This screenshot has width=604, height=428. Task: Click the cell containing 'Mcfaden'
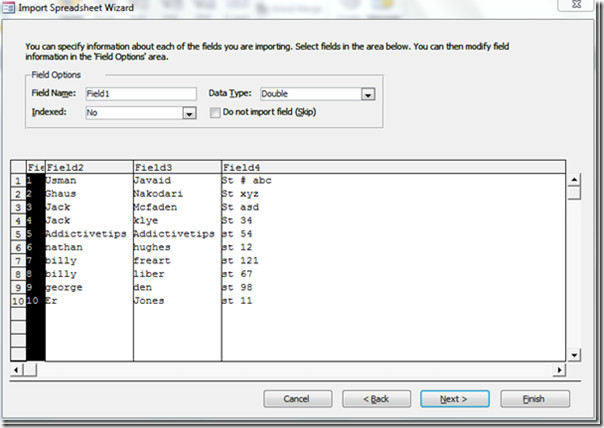[178, 207]
